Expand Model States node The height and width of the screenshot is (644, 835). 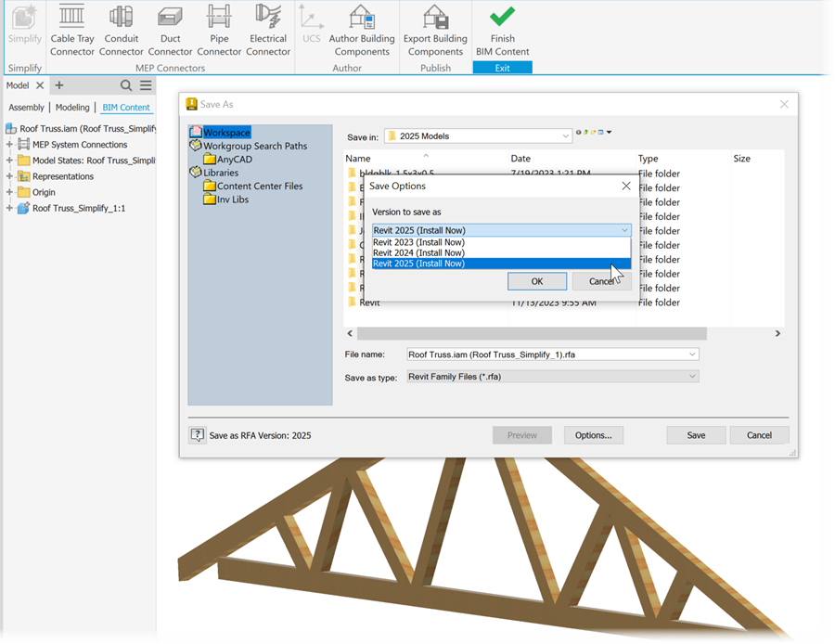(9, 161)
